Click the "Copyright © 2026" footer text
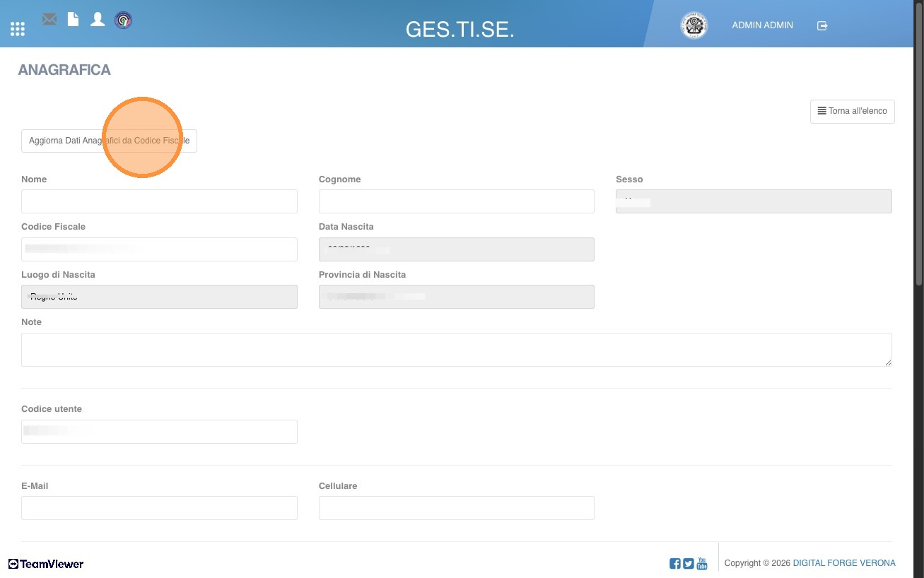 pos(757,563)
